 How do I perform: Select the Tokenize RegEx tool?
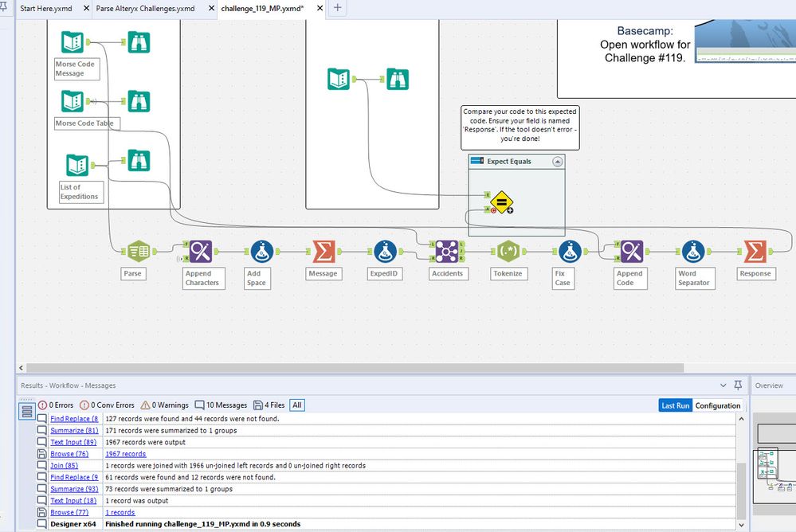(x=508, y=252)
